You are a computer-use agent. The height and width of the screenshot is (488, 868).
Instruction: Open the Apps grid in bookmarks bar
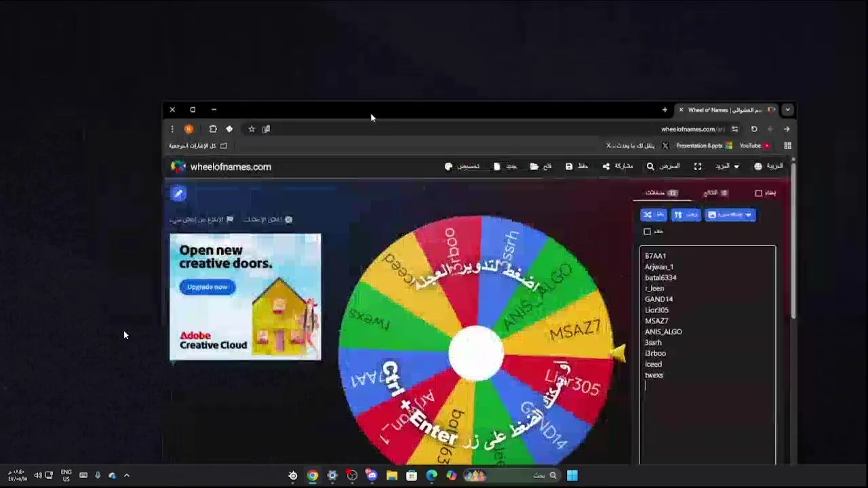(x=787, y=146)
